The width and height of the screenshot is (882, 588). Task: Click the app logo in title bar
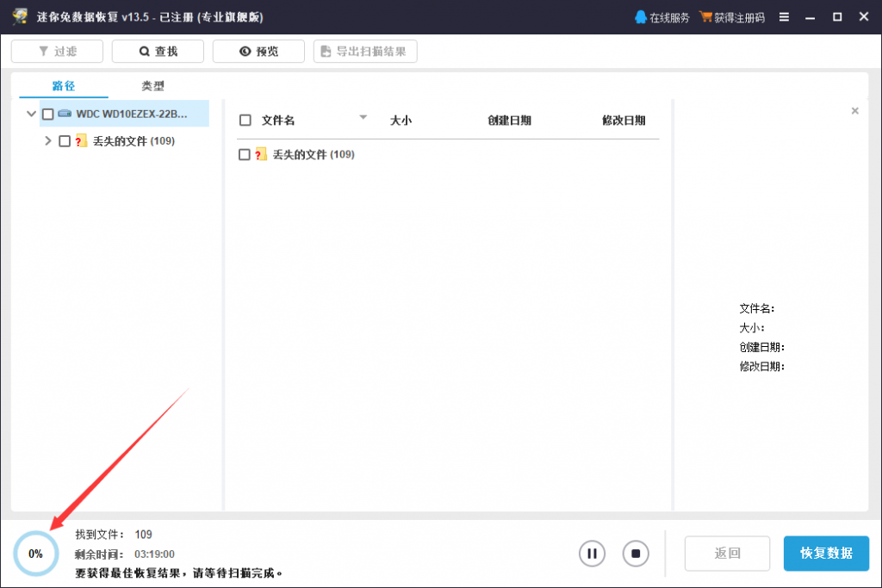point(21,16)
